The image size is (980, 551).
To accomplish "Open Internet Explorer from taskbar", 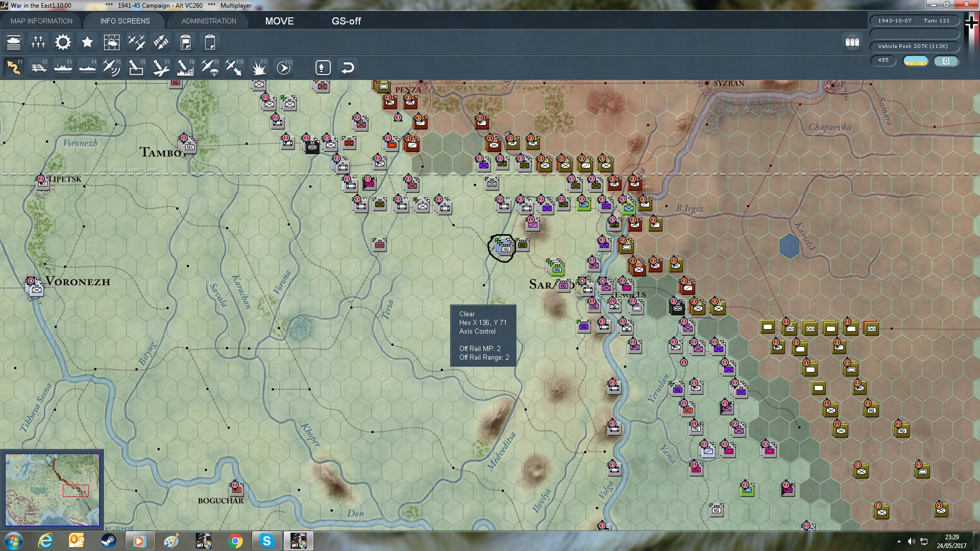I will point(45,541).
